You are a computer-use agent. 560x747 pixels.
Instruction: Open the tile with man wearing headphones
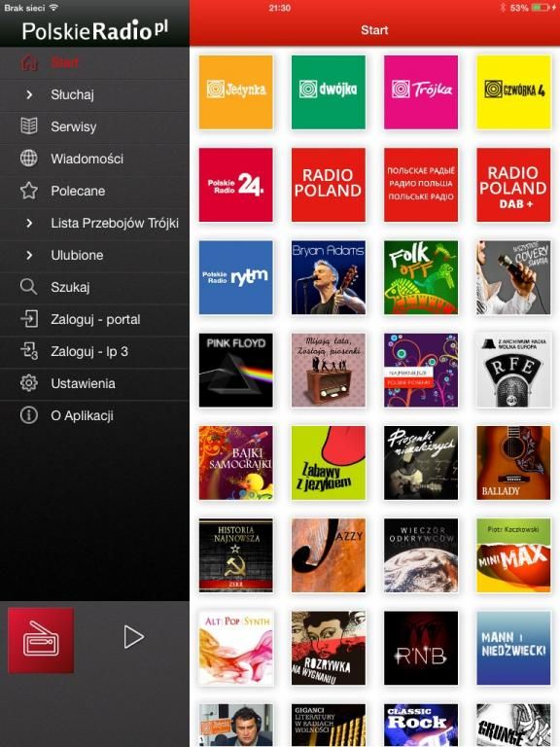tap(236, 725)
